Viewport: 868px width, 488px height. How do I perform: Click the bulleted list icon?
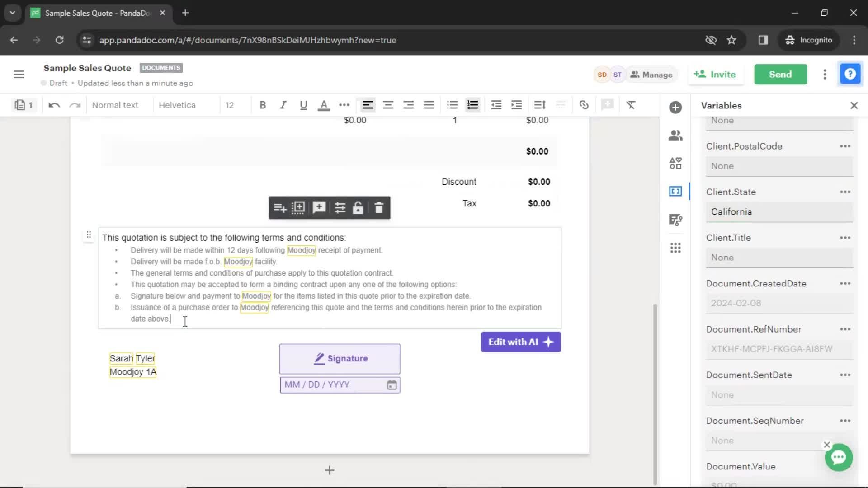click(452, 105)
